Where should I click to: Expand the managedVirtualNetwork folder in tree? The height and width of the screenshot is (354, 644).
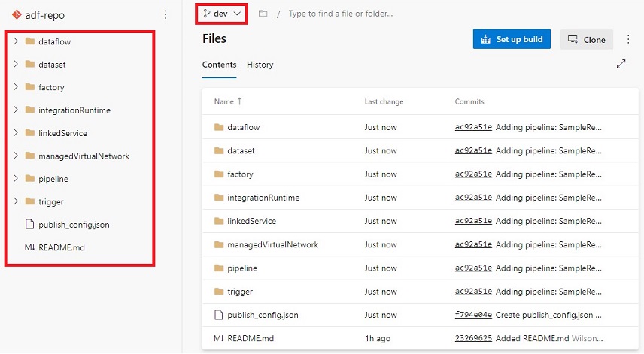pyautogui.click(x=16, y=156)
